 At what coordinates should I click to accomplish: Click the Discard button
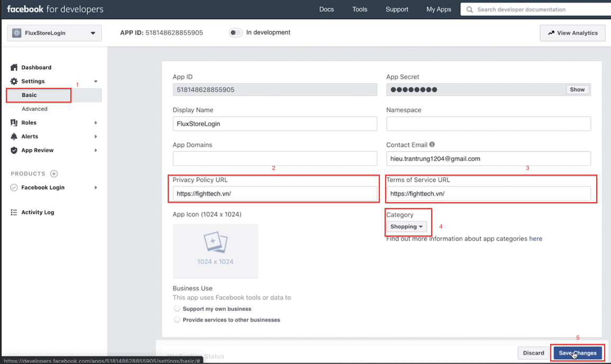533,353
